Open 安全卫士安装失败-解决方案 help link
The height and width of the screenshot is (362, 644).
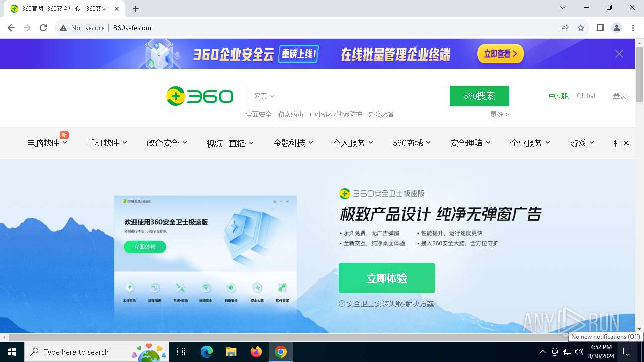386,304
